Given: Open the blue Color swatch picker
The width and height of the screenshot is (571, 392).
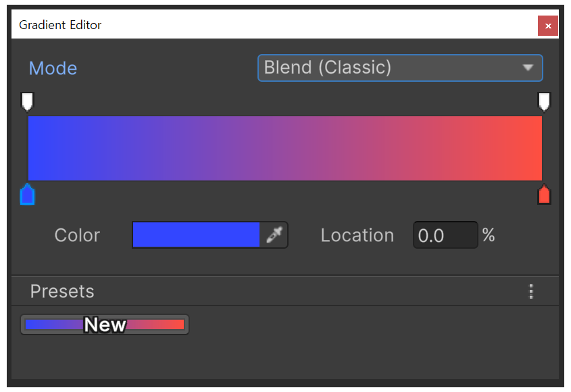Looking at the screenshot, I should point(196,235).
